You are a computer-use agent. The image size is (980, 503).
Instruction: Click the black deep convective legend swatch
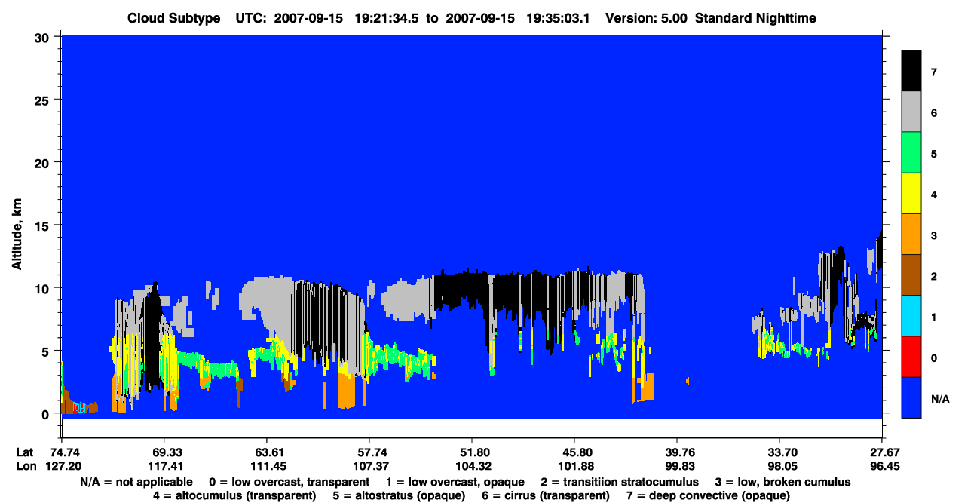[911, 71]
